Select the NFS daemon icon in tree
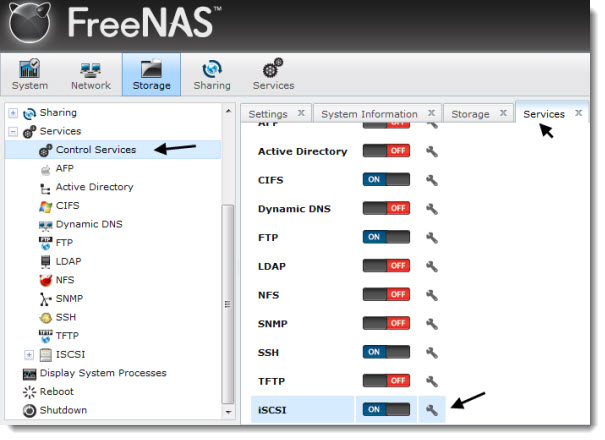605x440 pixels. tap(46, 280)
